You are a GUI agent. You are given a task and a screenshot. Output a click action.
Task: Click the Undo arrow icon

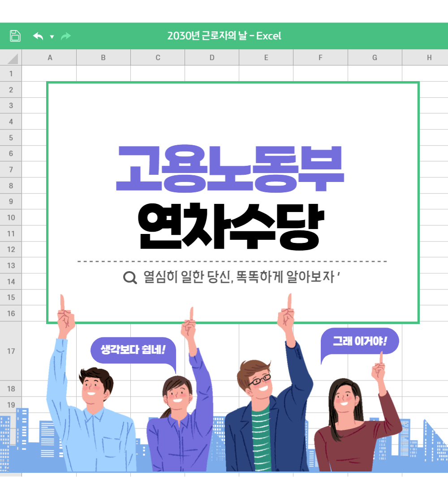tap(38, 36)
